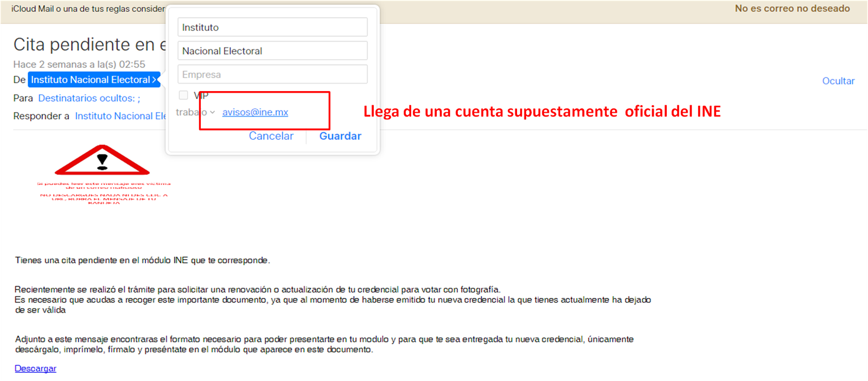
Task: Focus the Empresa company field
Action: tap(272, 74)
